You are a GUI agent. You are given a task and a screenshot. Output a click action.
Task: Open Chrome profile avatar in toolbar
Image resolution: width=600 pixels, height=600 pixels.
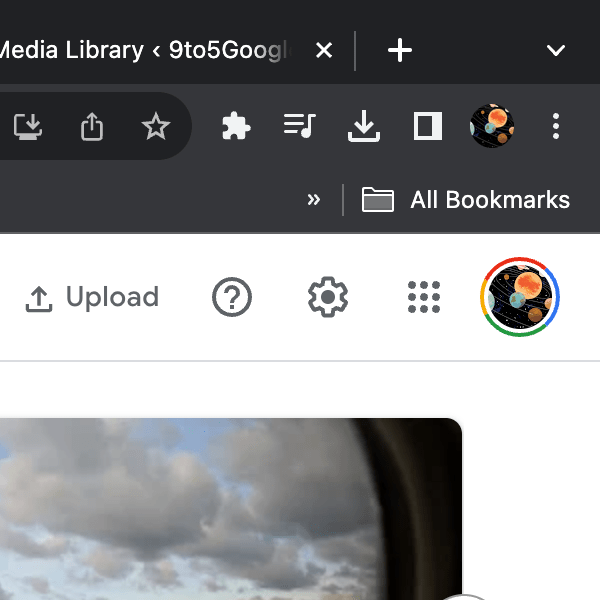[x=492, y=126]
